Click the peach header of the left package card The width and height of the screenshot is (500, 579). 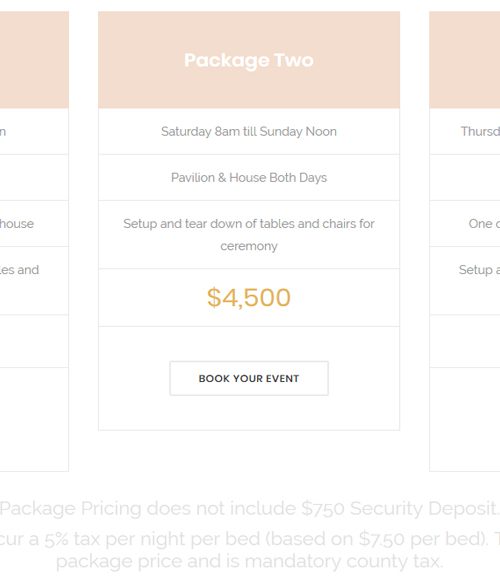[34, 60]
